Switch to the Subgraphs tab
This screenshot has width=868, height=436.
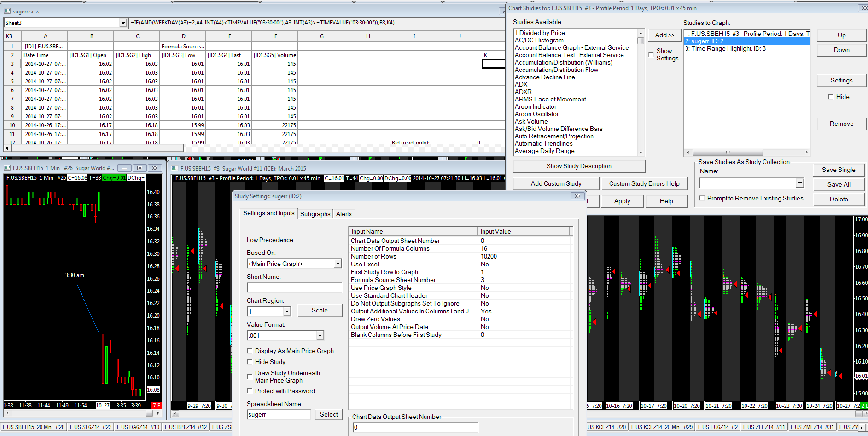tap(315, 214)
